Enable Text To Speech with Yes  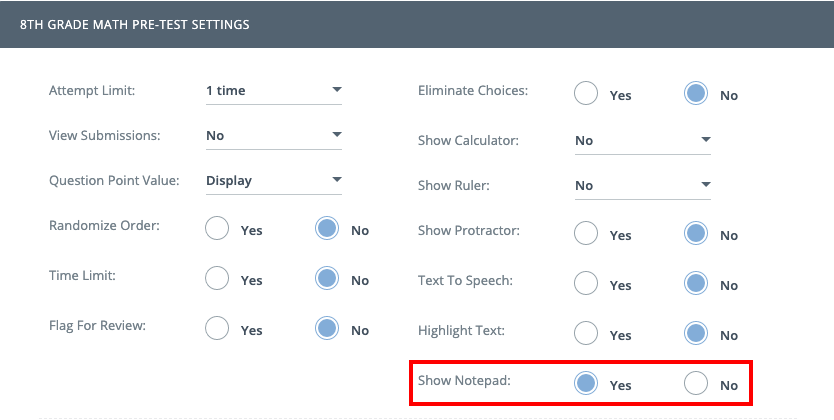click(587, 285)
